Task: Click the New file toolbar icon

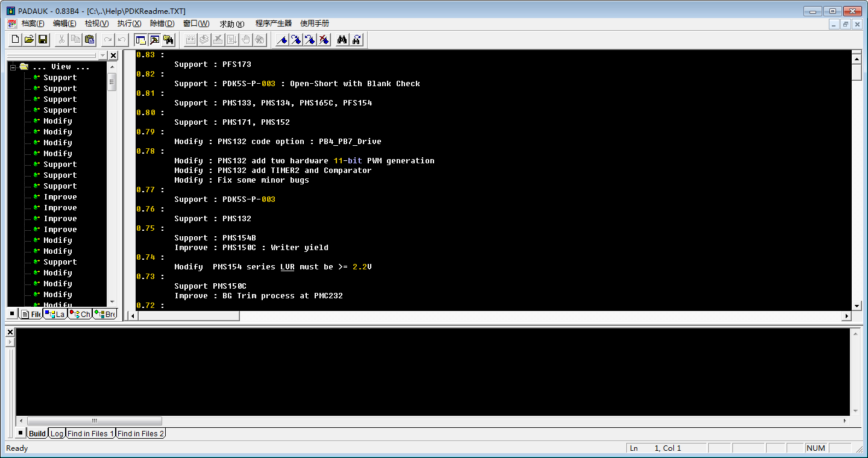Action: pos(15,39)
